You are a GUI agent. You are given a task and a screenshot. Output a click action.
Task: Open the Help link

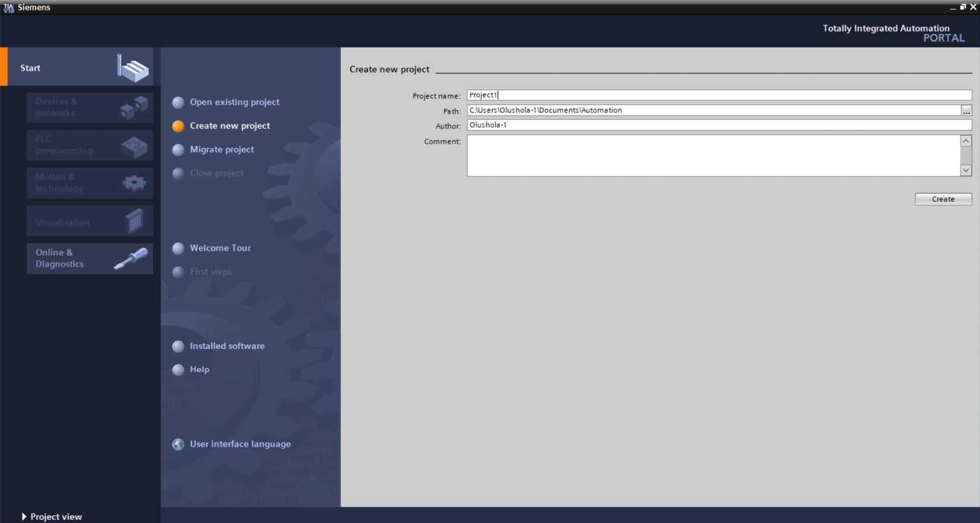click(x=200, y=369)
